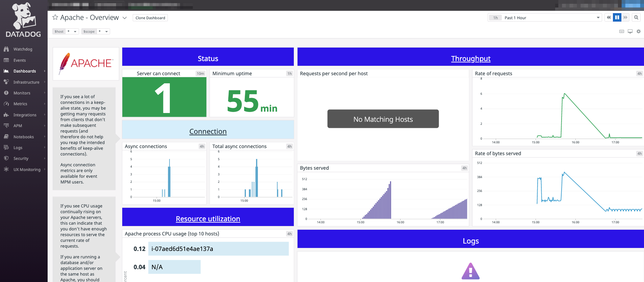Image resolution: width=644 pixels, height=282 pixels.
Task: Switch to TV mode monitor icon
Action: (x=630, y=31)
